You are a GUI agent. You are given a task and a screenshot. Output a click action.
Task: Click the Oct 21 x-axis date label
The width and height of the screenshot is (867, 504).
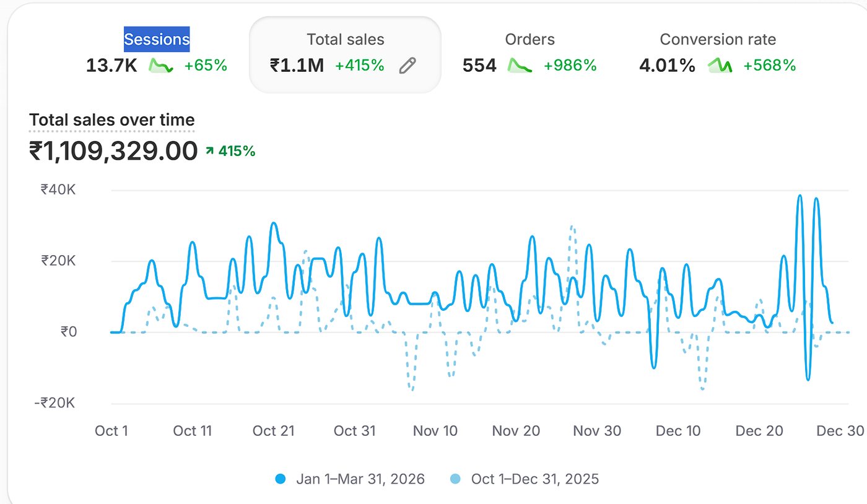pyautogui.click(x=274, y=431)
